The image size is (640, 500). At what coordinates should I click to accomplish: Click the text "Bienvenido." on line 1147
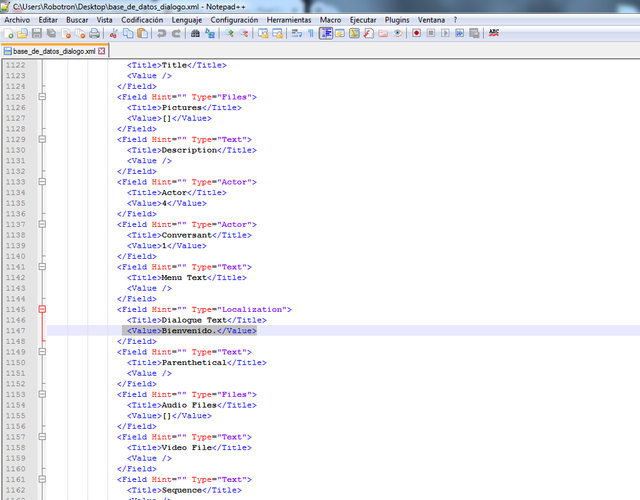pyautogui.click(x=189, y=331)
